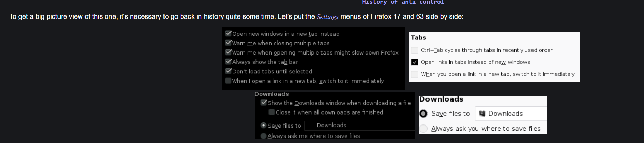
Task: Toggle 'Open new windows in a new tab instead'
Action: pyautogui.click(x=228, y=33)
